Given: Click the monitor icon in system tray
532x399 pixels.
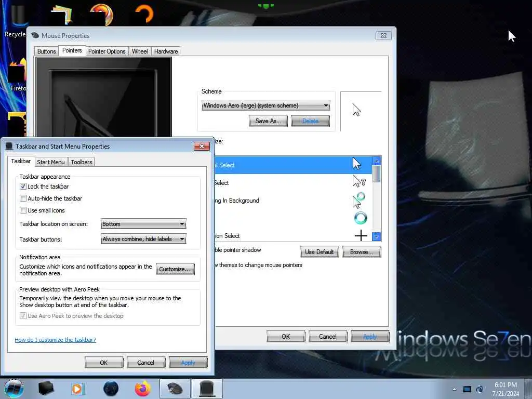Looking at the screenshot, I should pyautogui.click(x=467, y=390).
